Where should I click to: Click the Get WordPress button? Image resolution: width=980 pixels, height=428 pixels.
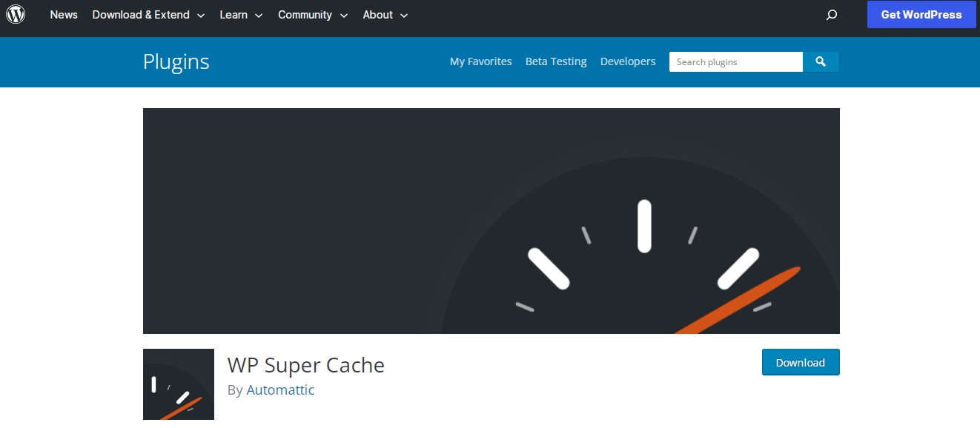(x=921, y=14)
